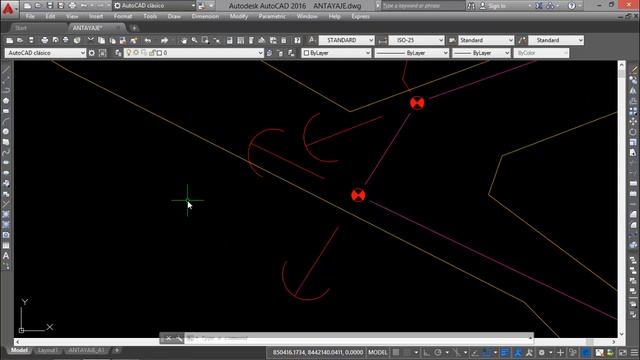
Task: Toggle Ortho mode in status bar
Action: [427, 352]
